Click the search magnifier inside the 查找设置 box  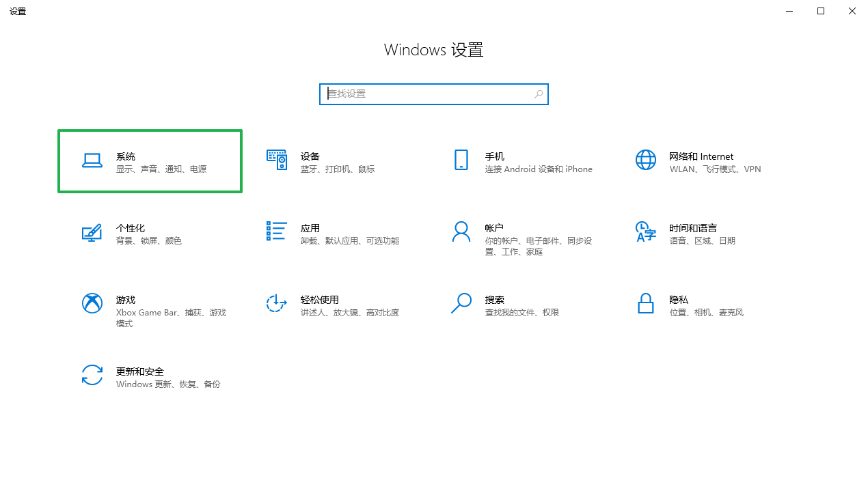tap(539, 94)
